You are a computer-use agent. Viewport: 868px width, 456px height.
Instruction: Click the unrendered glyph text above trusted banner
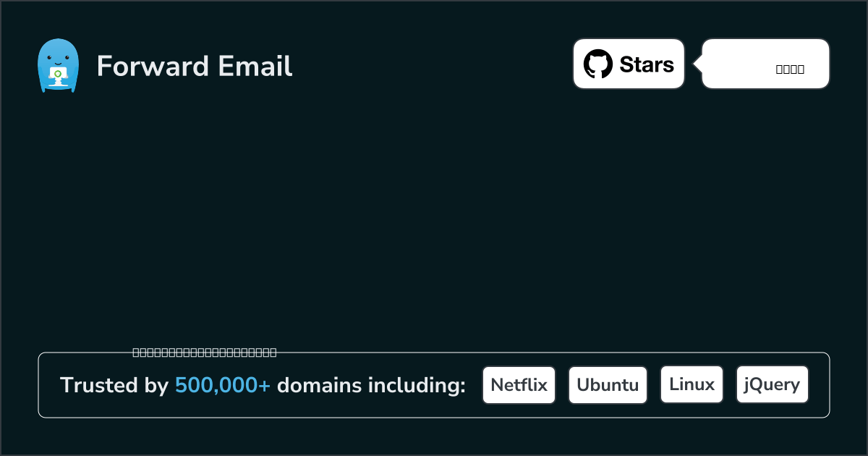tap(205, 353)
